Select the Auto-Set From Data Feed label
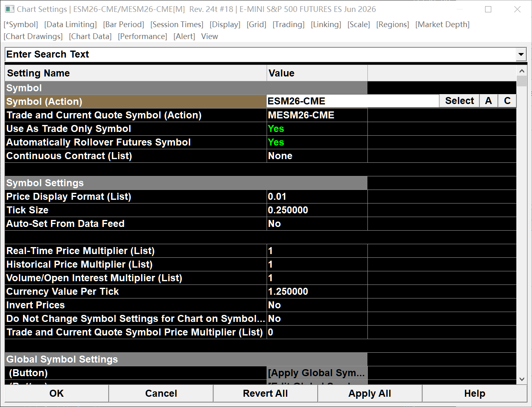Viewport: 532px width, 407px height. coord(65,224)
